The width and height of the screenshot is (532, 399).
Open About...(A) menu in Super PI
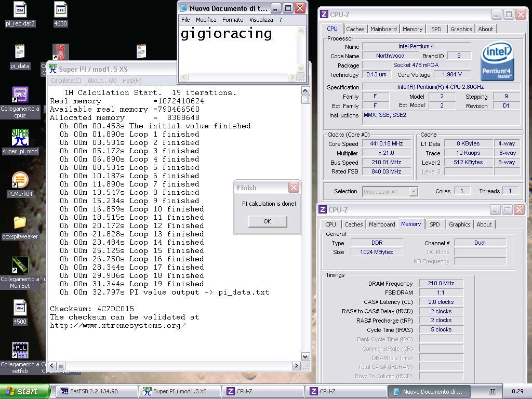point(102,81)
